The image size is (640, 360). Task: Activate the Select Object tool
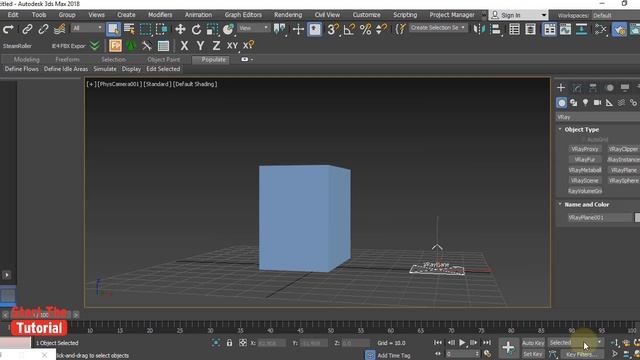coord(113,29)
